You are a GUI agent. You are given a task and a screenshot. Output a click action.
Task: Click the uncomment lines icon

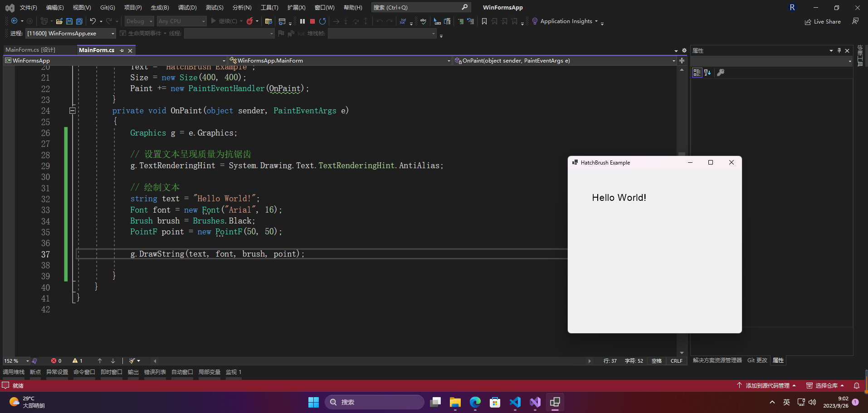pyautogui.click(x=471, y=21)
